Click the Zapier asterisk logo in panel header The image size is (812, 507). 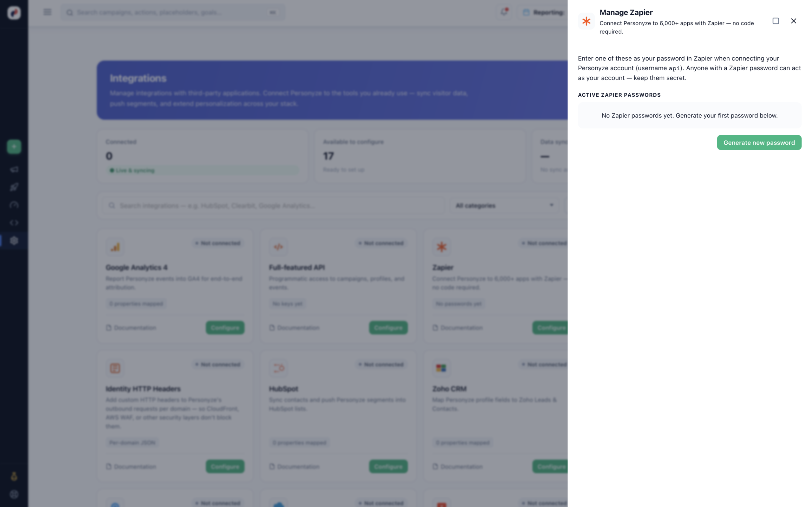pos(586,21)
